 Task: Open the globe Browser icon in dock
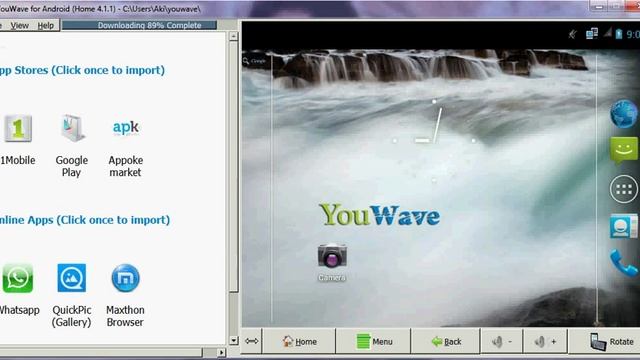click(624, 113)
